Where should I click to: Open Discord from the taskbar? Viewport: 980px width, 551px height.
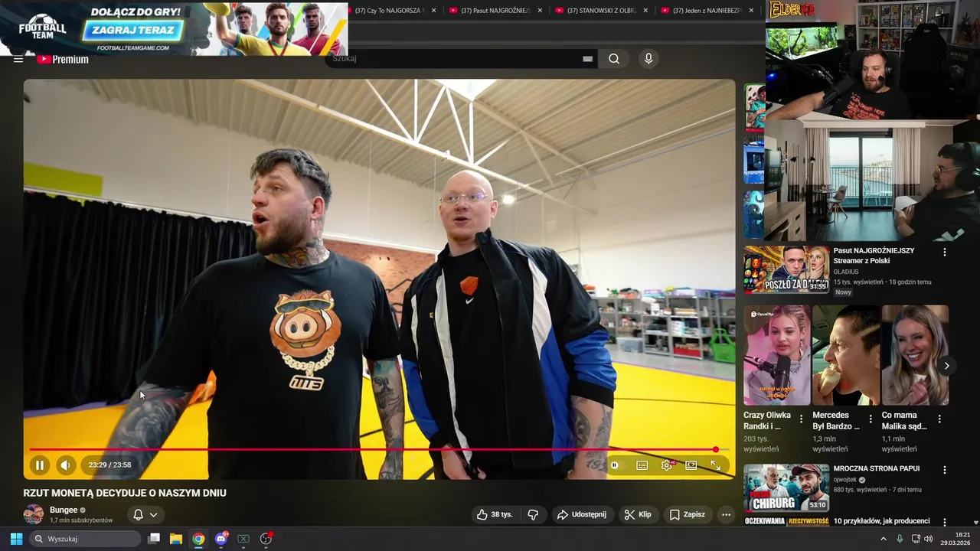coord(221,539)
